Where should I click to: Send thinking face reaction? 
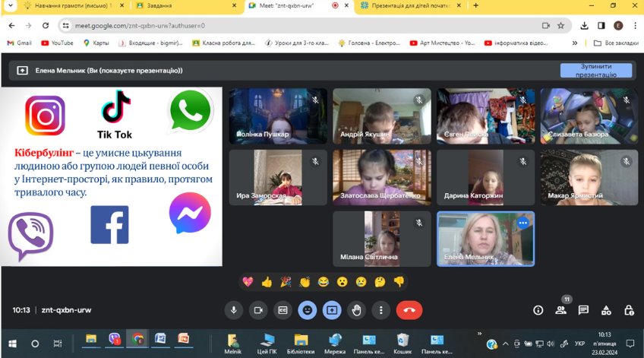pos(380,281)
